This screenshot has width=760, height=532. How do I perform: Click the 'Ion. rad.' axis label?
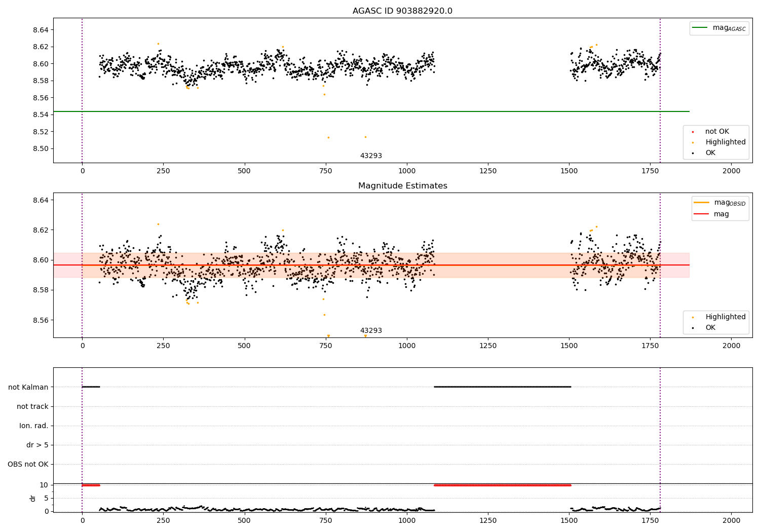pyautogui.click(x=34, y=426)
